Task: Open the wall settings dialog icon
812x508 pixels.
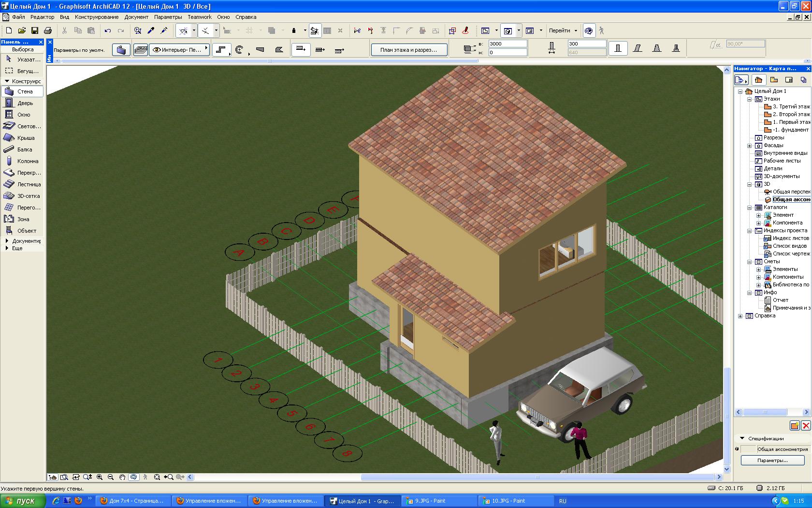Action: [121, 50]
